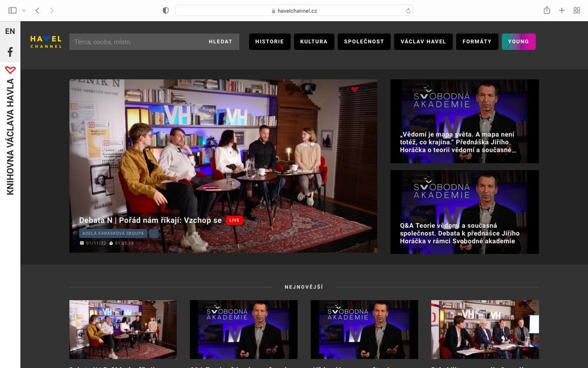This screenshot has width=588, height=368.
Task: Open the HISTORIE menu
Action: point(270,41)
